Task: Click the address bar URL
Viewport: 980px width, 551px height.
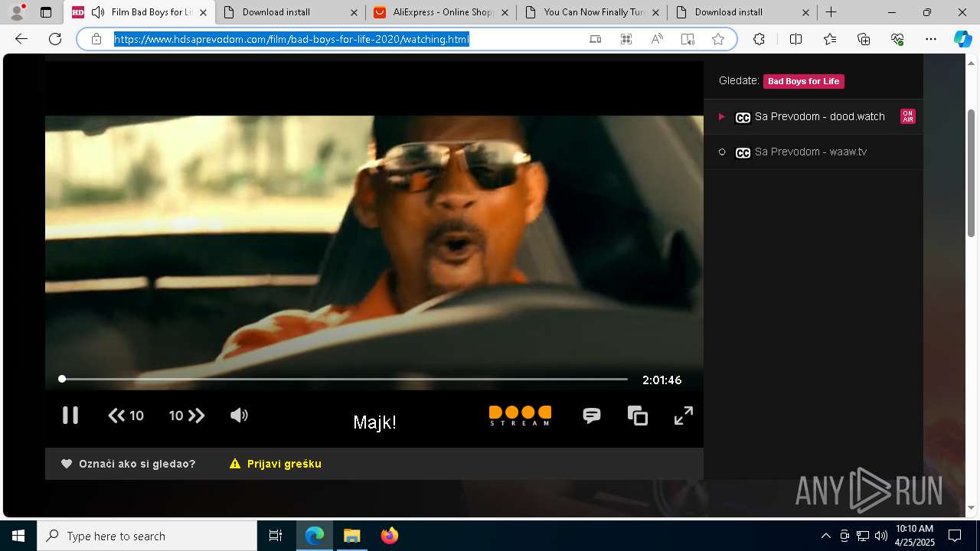Action: click(292, 39)
